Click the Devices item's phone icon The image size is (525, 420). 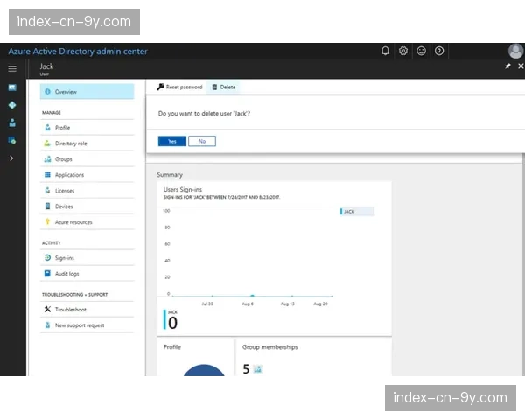(47, 206)
